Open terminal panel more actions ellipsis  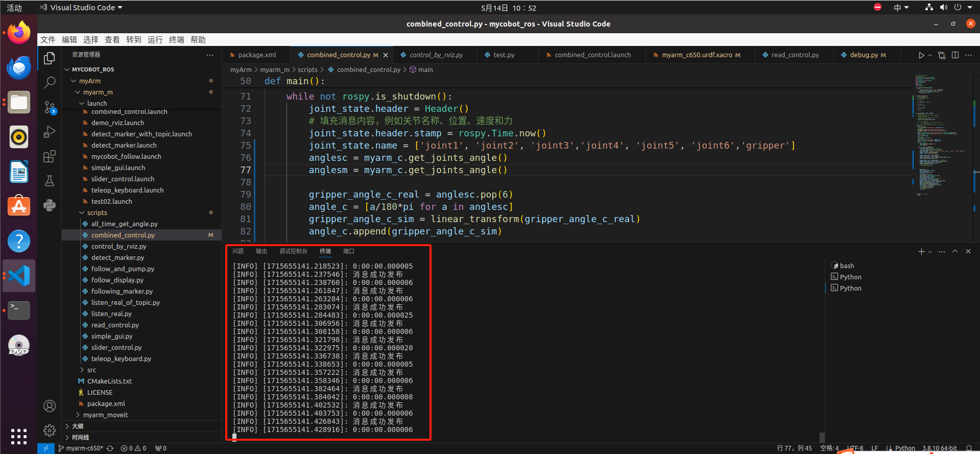tap(942, 251)
